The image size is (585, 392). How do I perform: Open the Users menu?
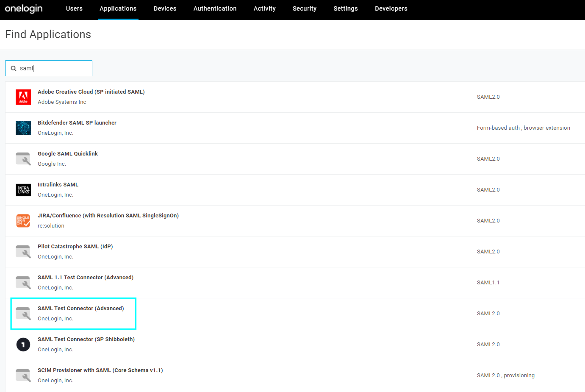tap(74, 8)
